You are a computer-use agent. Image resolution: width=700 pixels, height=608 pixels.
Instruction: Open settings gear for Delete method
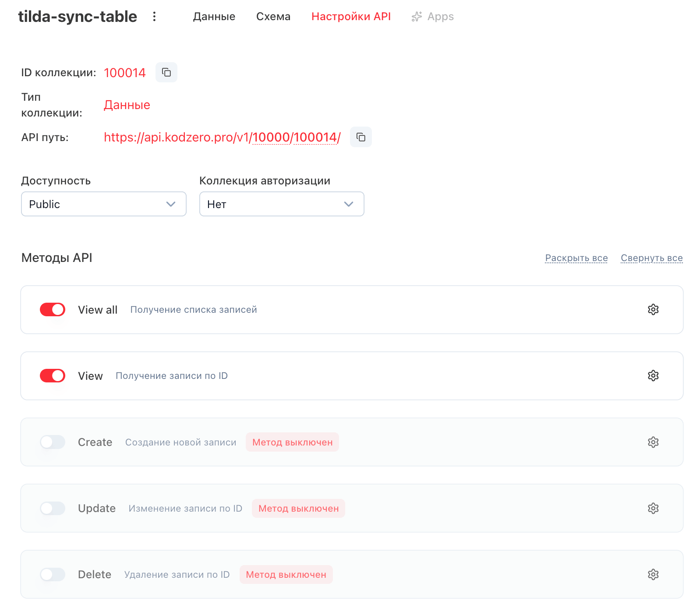pyautogui.click(x=653, y=574)
